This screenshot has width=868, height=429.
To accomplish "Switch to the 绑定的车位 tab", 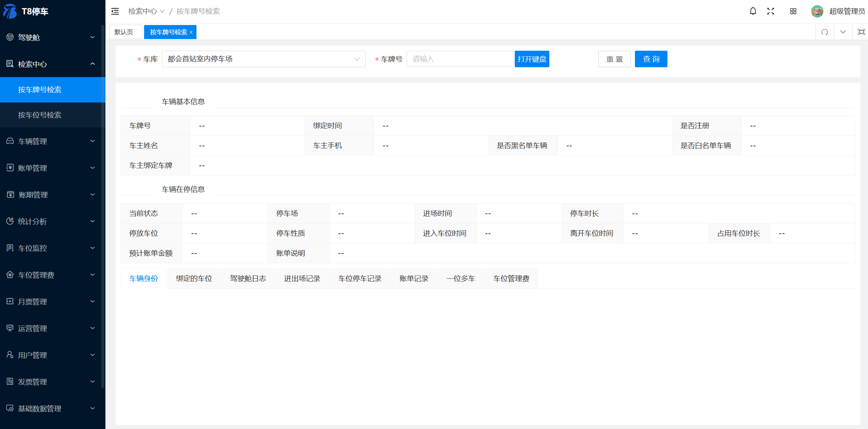I will tap(194, 279).
